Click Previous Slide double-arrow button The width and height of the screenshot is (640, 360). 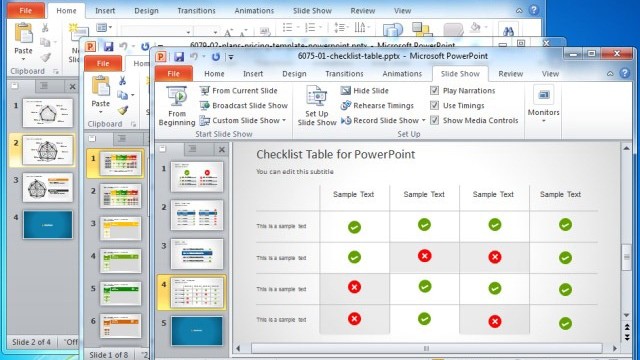coord(627,328)
